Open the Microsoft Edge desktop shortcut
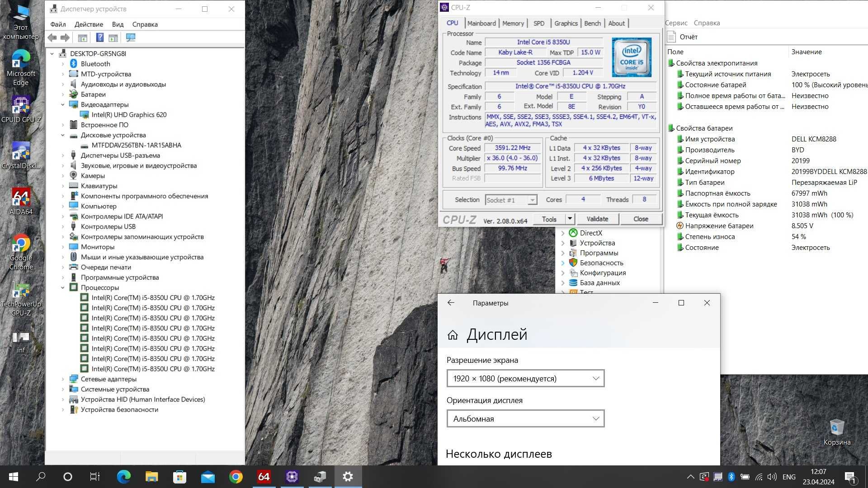The image size is (868, 488). [x=21, y=68]
